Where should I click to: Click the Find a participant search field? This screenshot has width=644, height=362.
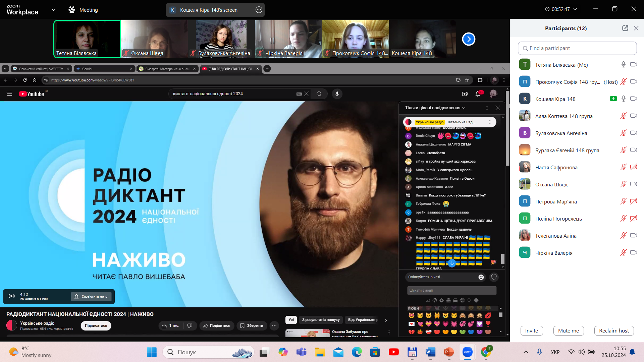click(x=577, y=48)
